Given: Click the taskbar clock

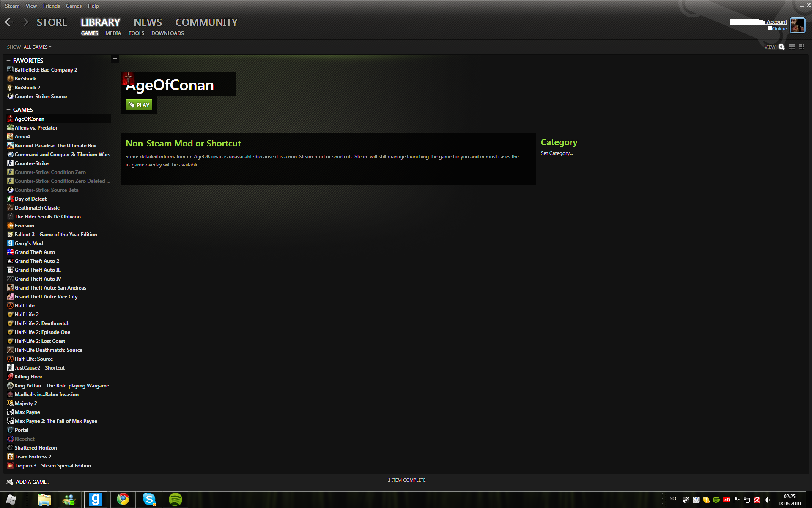Looking at the screenshot, I should coord(789,500).
